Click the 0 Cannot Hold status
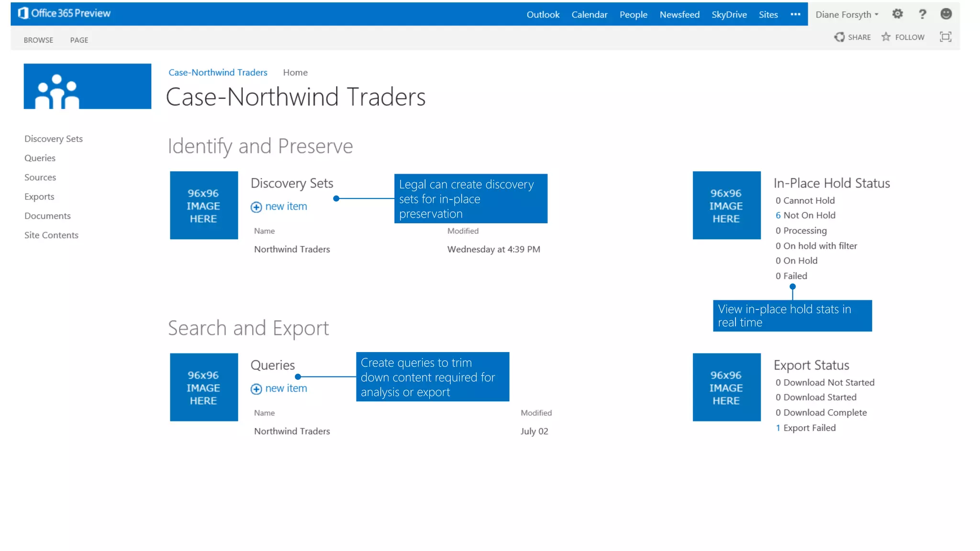980x551 pixels. [x=805, y=200]
